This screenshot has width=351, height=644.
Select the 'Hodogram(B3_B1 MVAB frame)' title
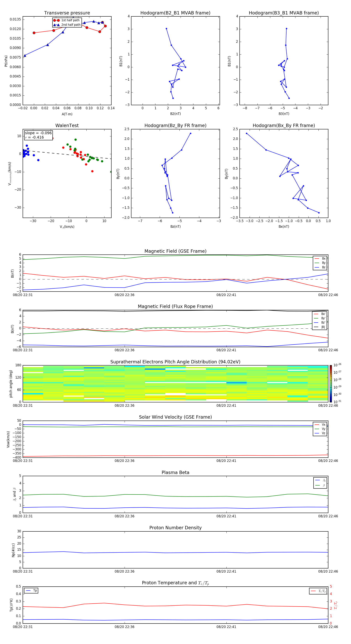tap(284, 13)
